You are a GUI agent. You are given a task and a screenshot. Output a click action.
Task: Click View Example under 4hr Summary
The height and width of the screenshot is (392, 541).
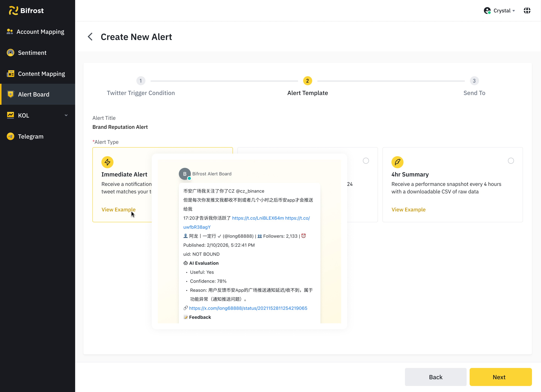pyautogui.click(x=408, y=210)
